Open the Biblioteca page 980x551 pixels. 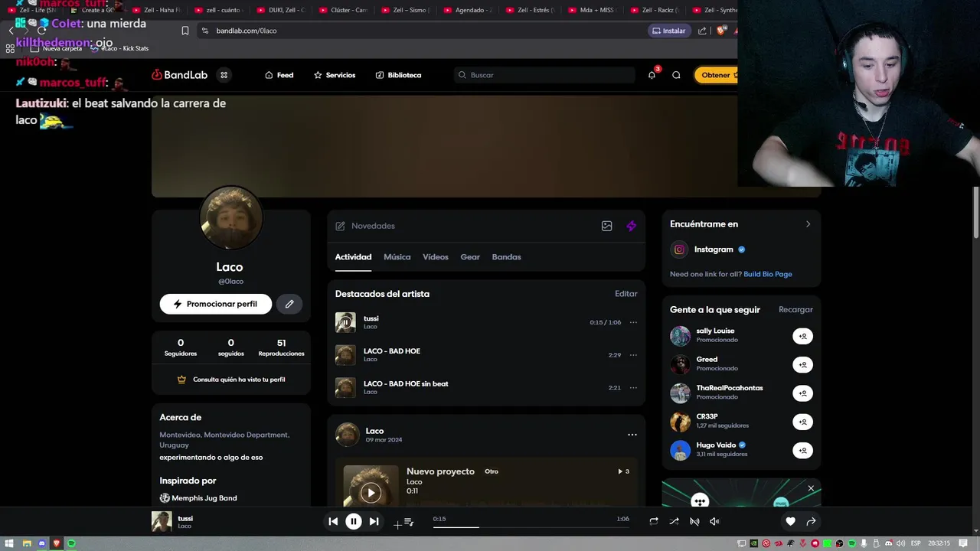(398, 75)
